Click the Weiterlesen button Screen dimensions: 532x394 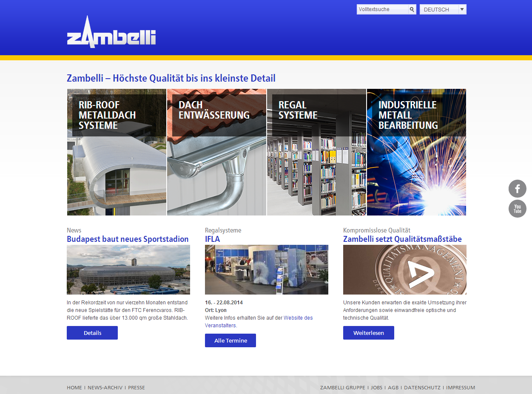369,333
